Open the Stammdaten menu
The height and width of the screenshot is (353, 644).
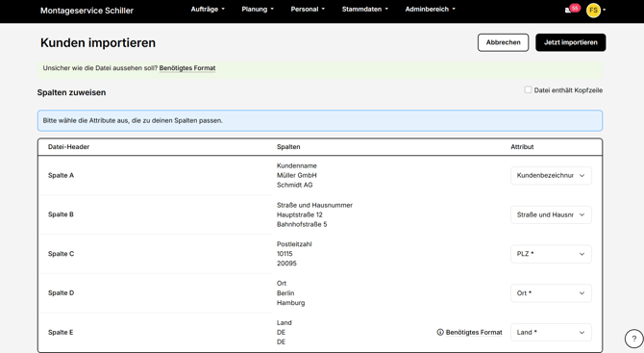[x=364, y=9]
